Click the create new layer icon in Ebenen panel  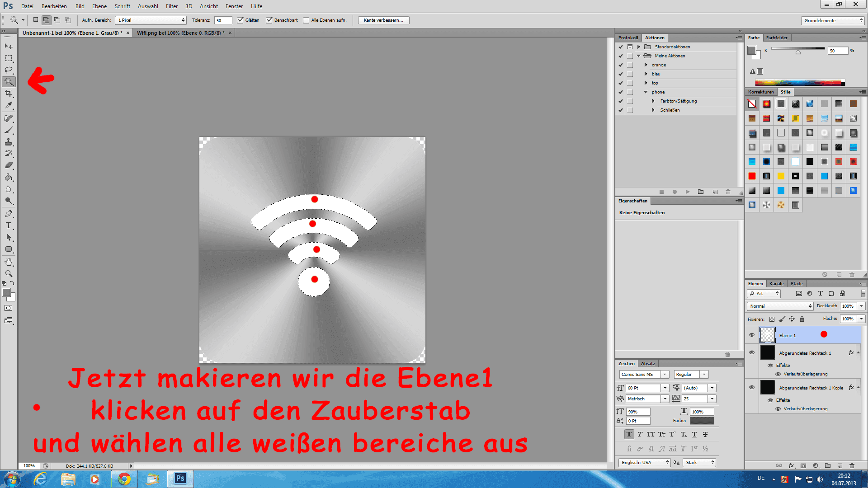840,465
